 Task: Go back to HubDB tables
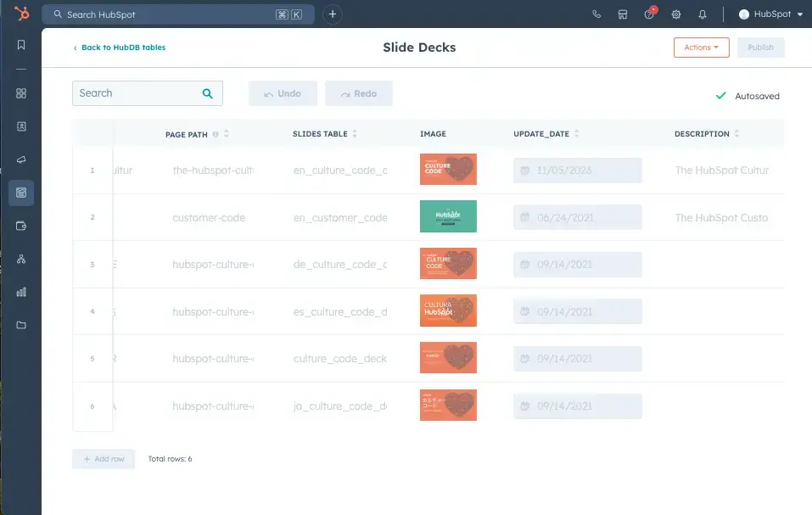(120, 48)
